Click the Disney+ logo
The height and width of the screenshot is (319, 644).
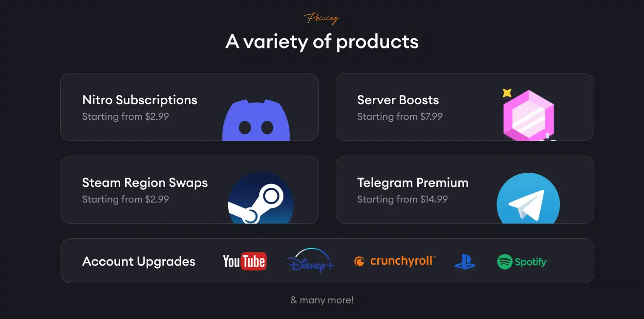(x=311, y=261)
